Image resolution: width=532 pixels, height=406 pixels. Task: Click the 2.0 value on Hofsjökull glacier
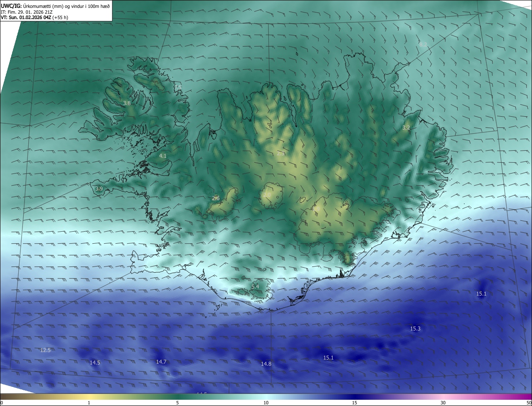[267, 194]
